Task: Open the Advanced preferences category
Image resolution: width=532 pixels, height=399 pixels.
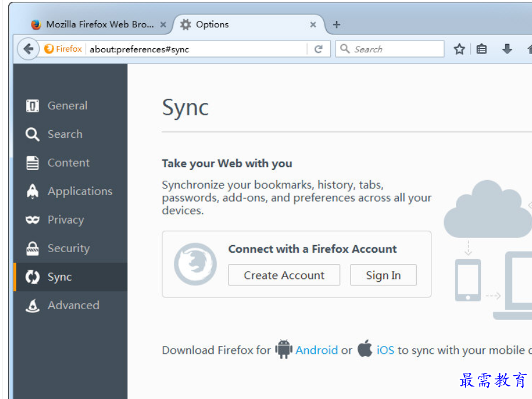Action: 70,306
